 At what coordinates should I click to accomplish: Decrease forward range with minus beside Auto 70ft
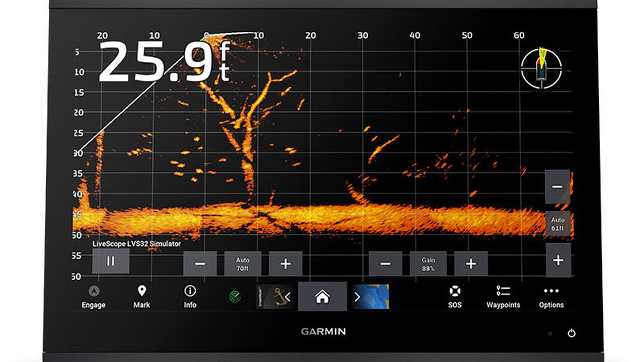pyautogui.click(x=200, y=263)
